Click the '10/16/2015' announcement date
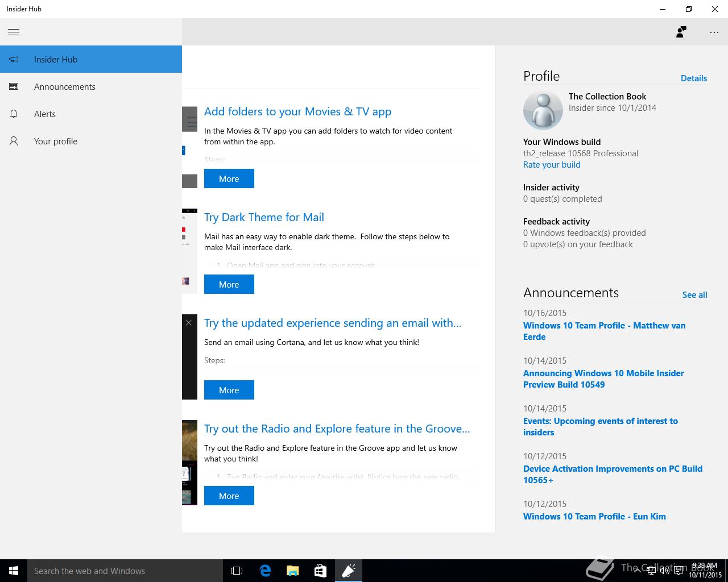This screenshot has height=582, width=728. tap(545, 313)
